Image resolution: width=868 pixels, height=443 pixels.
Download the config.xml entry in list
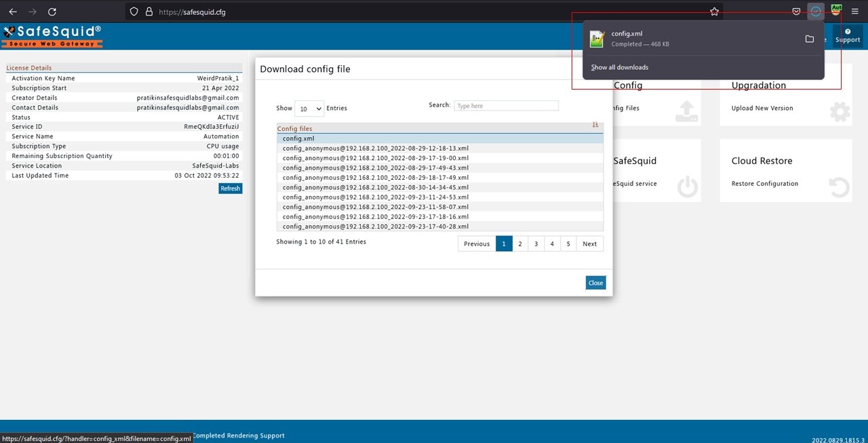439,138
